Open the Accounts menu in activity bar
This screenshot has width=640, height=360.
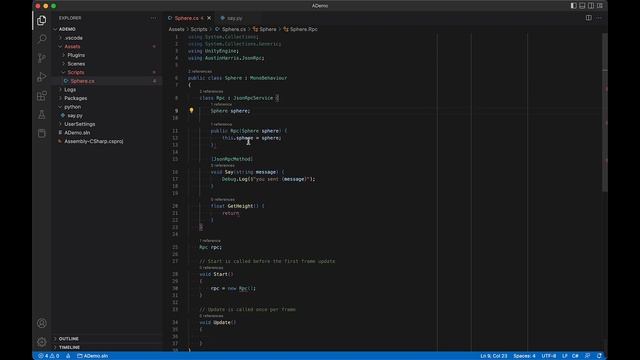click(42, 323)
